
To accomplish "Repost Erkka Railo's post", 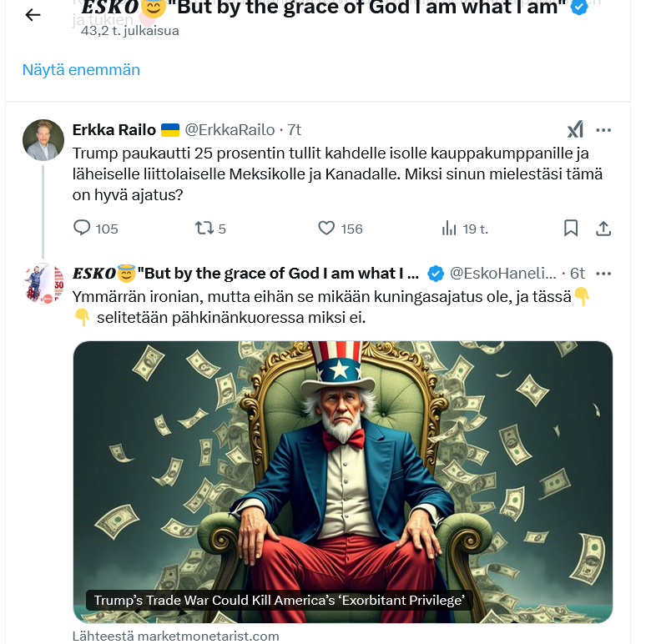I will pyautogui.click(x=203, y=228).
